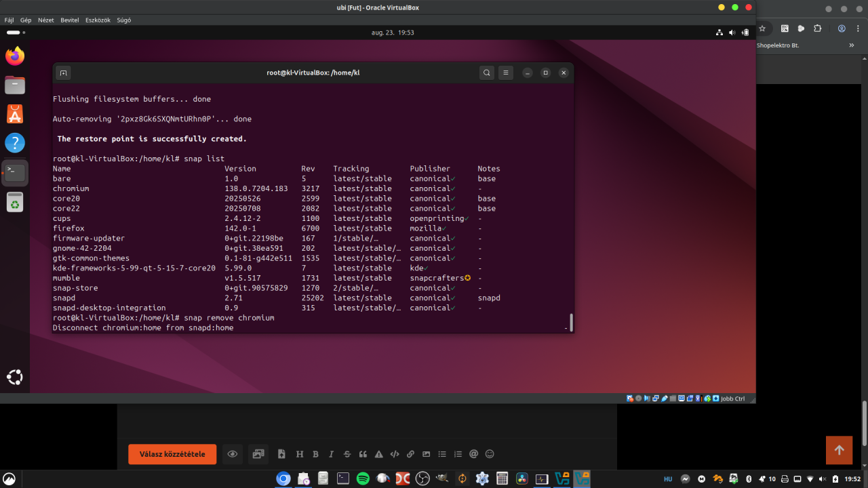This screenshot has height=488, width=868.
Task: Insert a code block in the editor toolbar
Action: [395, 454]
